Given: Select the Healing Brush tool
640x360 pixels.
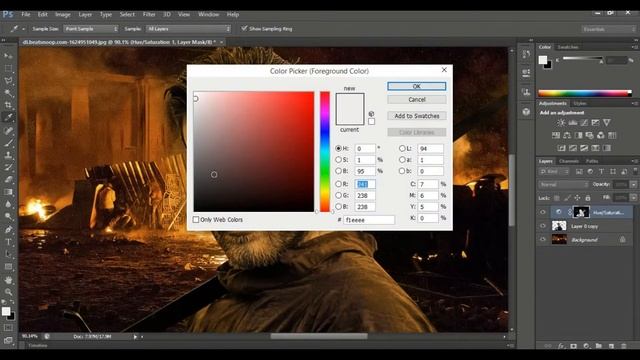Looking at the screenshot, I should tap(8, 130).
